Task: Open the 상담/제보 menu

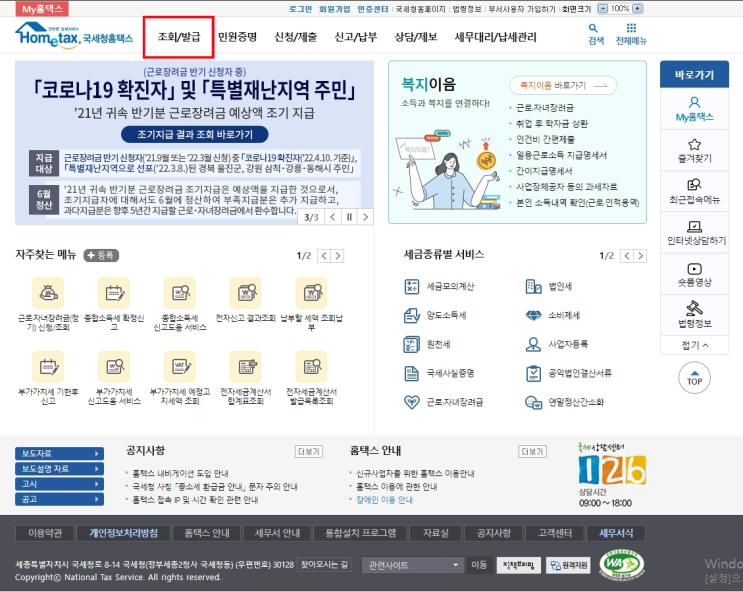Action: pyautogui.click(x=416, y=37)
